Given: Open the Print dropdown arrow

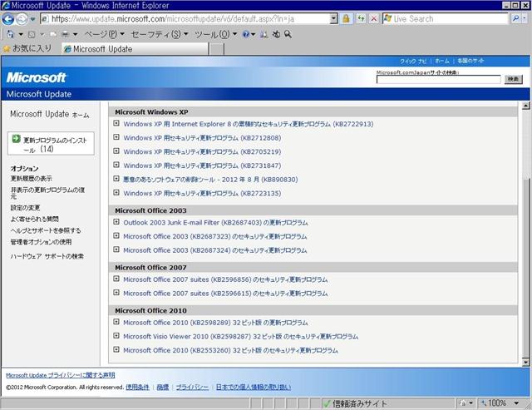Looking at the screenshot, I should [75, 34].
